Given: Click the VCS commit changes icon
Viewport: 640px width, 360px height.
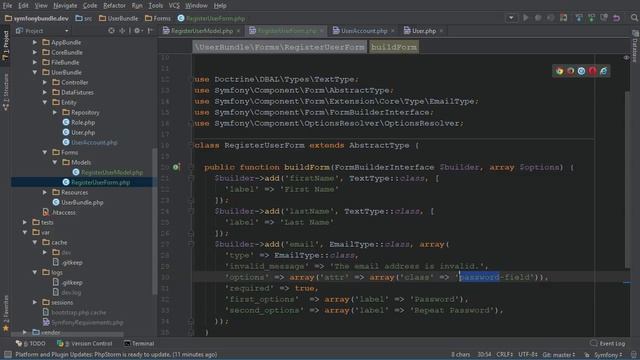Looking at the screenshot, I should [x=591, y=18].
